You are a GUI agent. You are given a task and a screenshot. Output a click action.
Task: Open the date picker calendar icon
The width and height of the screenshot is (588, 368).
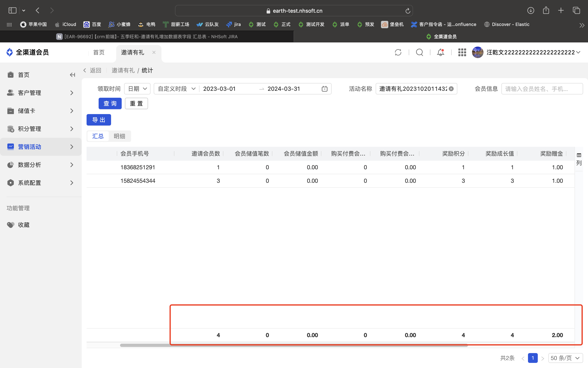tap(324, 89)
